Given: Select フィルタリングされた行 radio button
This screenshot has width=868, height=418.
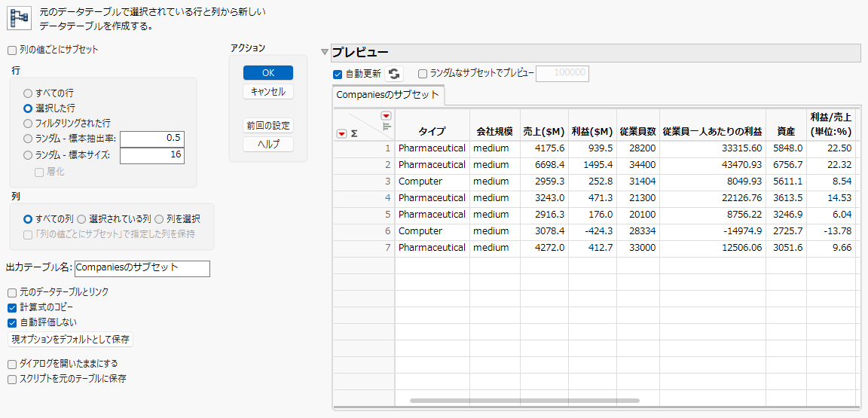Looking at the screenshot, I should [x=27, y=123].
